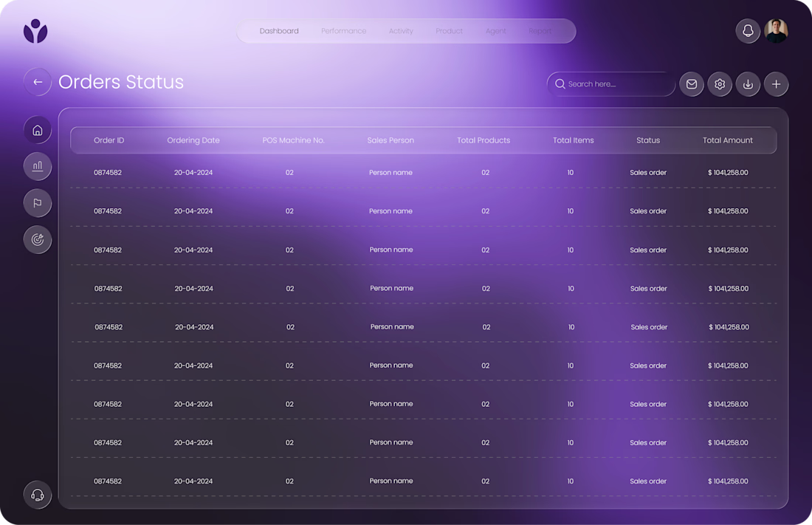
Task: Click the search magnifier icon
Action: pos(560,84)
